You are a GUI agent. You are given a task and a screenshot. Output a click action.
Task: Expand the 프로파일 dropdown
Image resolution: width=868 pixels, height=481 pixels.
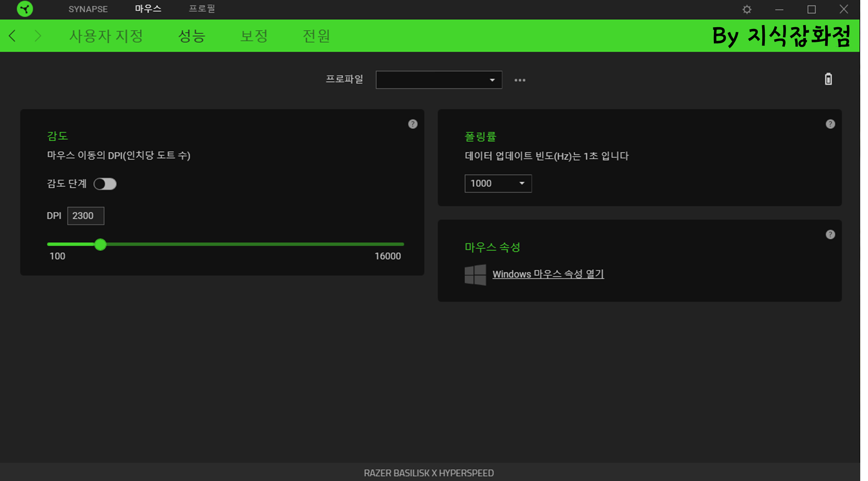tap(439, 80)
